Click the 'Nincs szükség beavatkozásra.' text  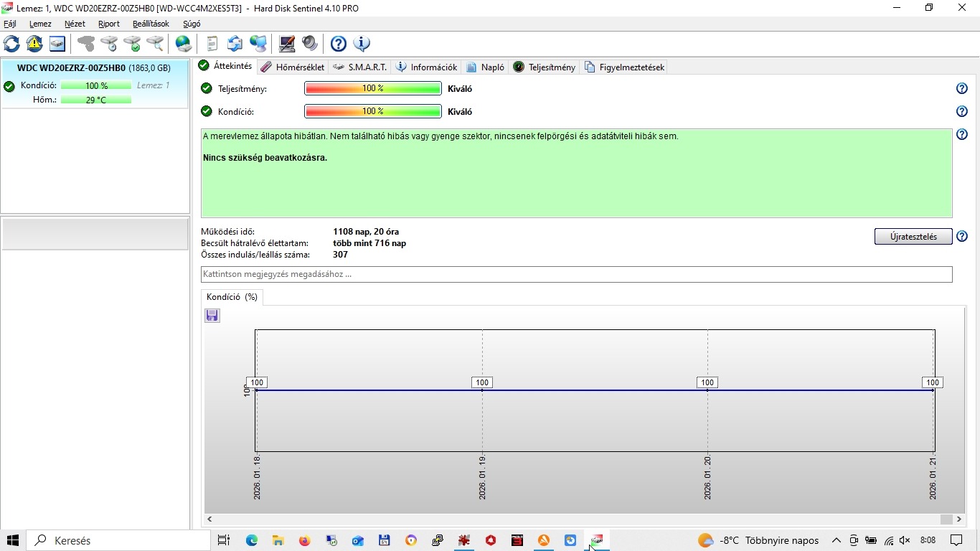point(265,158)
